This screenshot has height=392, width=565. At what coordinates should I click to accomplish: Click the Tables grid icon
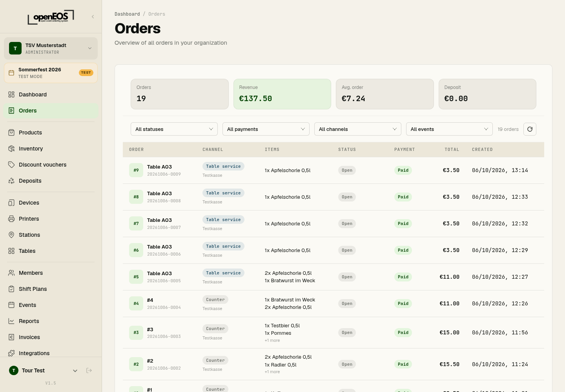(11, 251)
